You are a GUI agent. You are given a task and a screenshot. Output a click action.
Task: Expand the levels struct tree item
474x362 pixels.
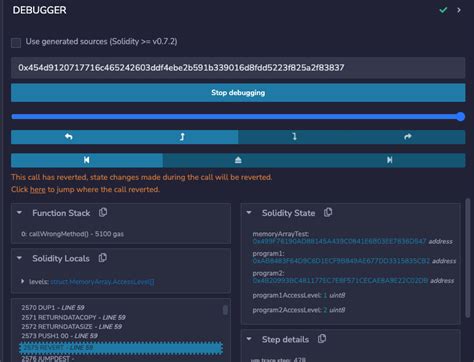[x=23, y=281]
